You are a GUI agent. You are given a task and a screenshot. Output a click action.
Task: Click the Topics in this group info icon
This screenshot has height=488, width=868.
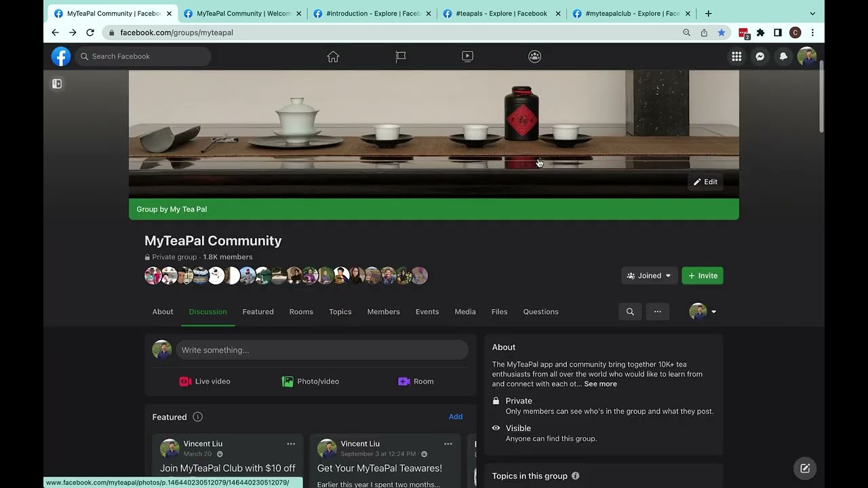pos(575,476)
